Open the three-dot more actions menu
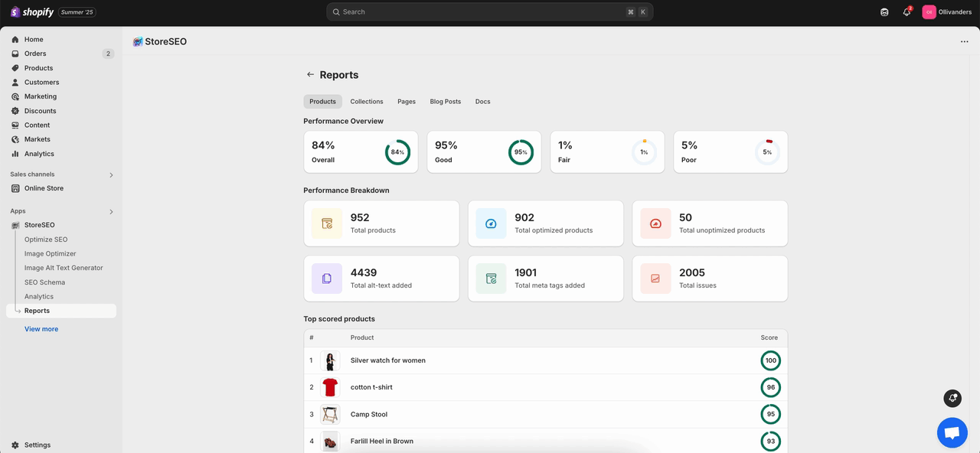This screenshot has width=980, height=453. coord(964,42)
